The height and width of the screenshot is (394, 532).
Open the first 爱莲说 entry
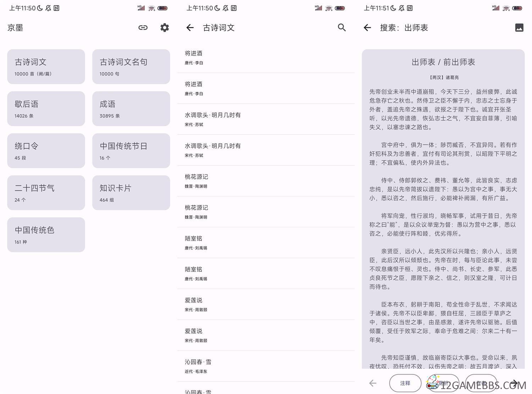(x=266, y=304)
